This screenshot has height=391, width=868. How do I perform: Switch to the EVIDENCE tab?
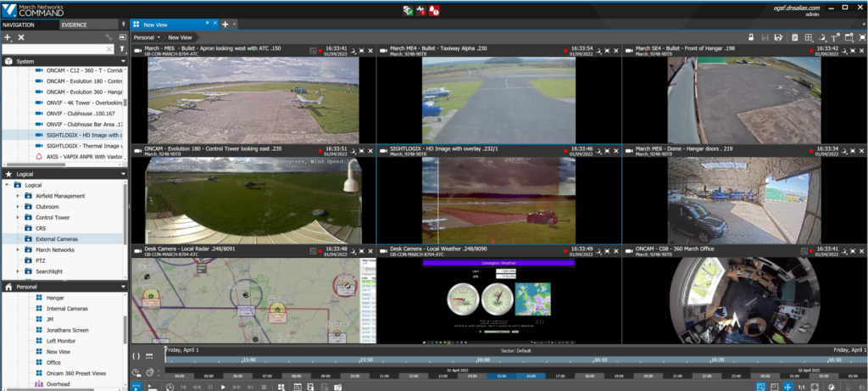[x=74, y=25]
